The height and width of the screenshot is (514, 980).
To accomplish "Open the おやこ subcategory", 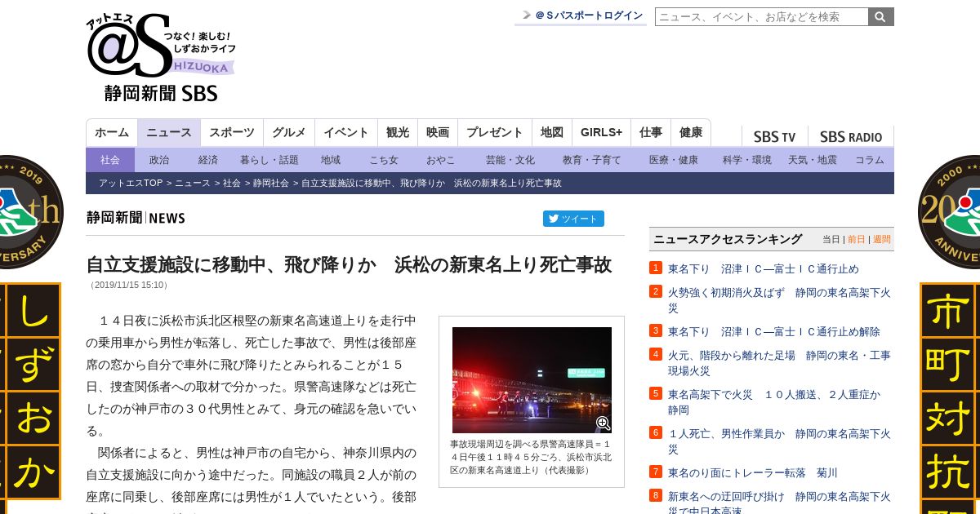I will point(441,160).
